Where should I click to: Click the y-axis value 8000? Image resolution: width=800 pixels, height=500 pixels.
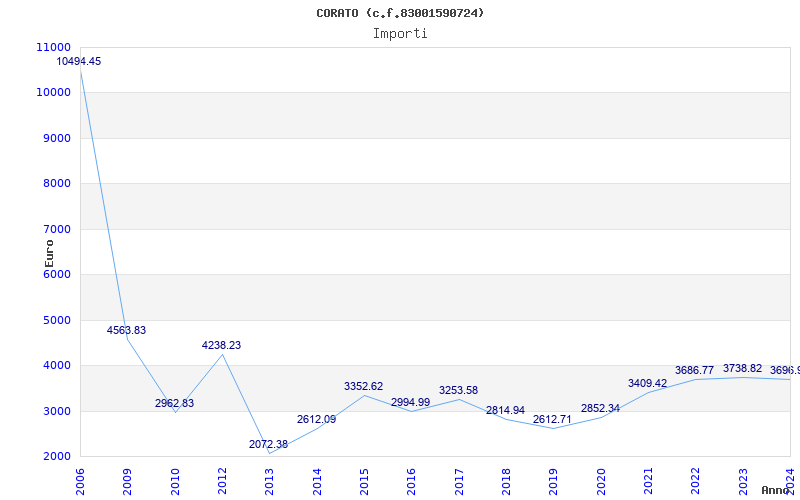pos(55,183)
